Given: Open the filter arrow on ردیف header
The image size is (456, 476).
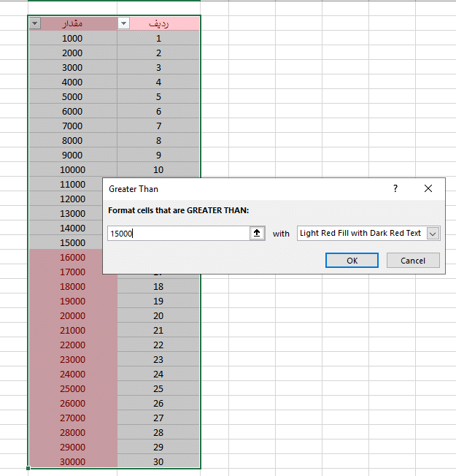Looking at the screenshot, I should (x=123, y=23).
